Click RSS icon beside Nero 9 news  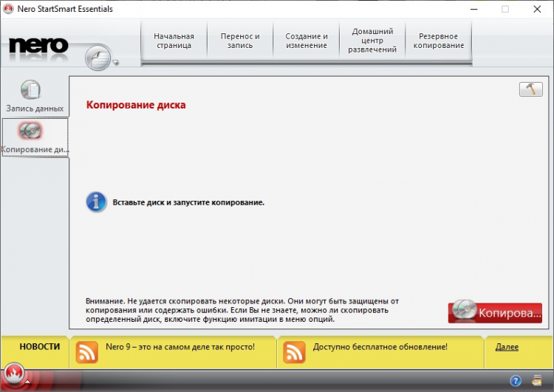pos(87,352)
